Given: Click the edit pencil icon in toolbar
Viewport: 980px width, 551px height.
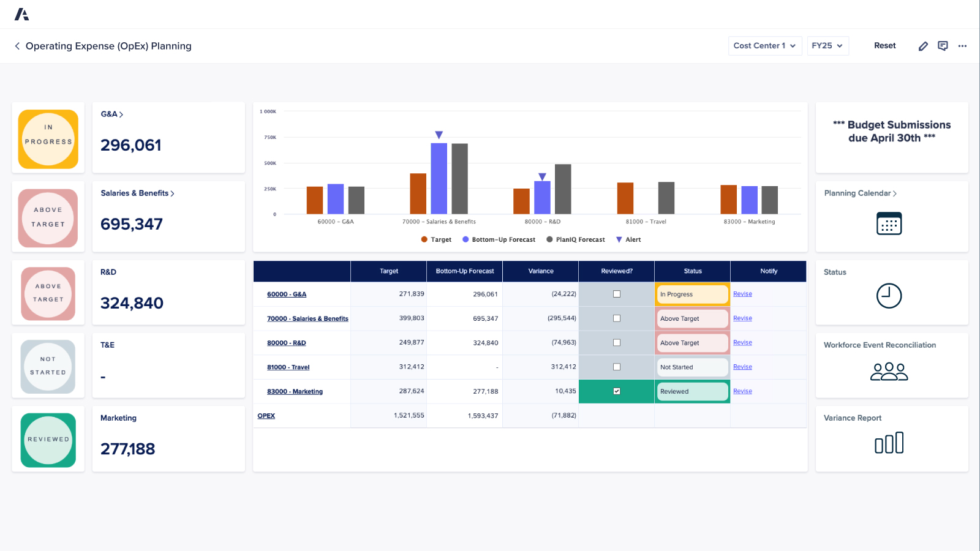Looking at the screenshot, I should 923,45.
